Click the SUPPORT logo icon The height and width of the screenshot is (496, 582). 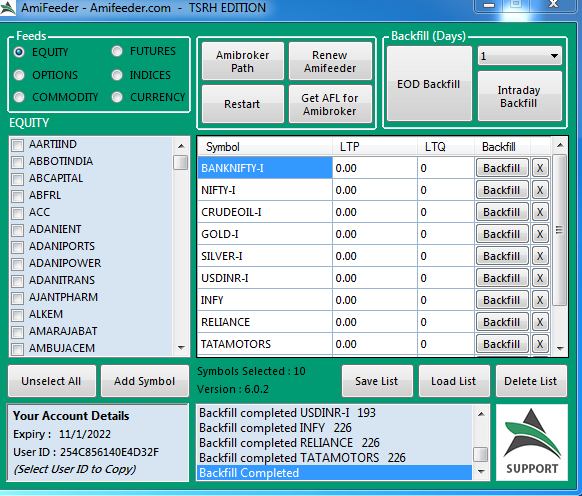pos(532,443)
